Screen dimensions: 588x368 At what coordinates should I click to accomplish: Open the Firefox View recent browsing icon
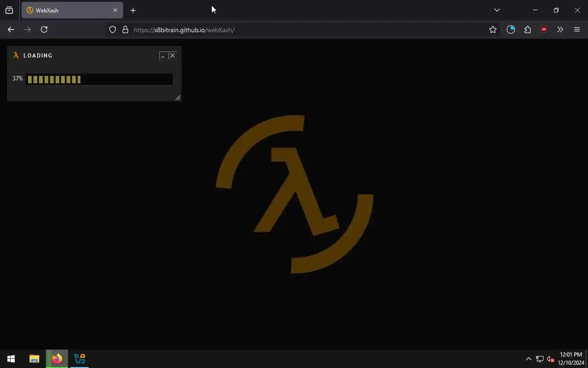pos(9,10)
